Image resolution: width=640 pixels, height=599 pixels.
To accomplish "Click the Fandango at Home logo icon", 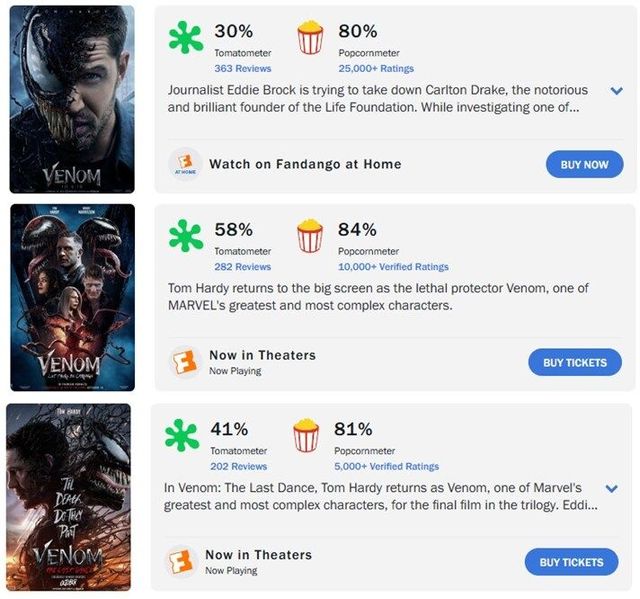I will (x=183, y=165).
